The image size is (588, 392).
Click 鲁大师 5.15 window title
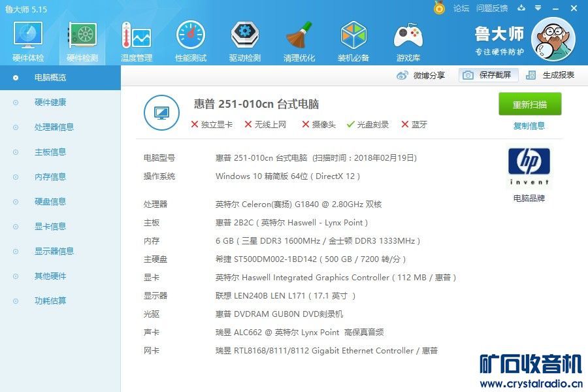click(26, 9)
